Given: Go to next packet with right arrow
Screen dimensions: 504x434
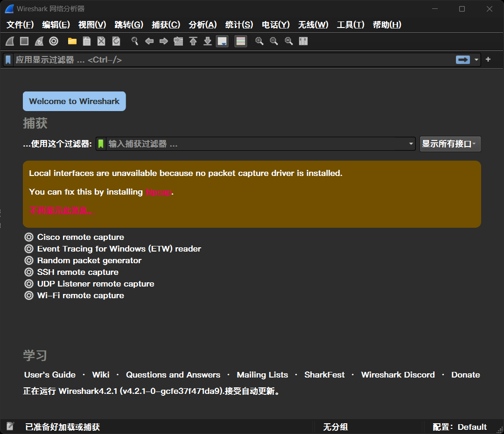Looking at the screenshot, I should tap(164, 41).
